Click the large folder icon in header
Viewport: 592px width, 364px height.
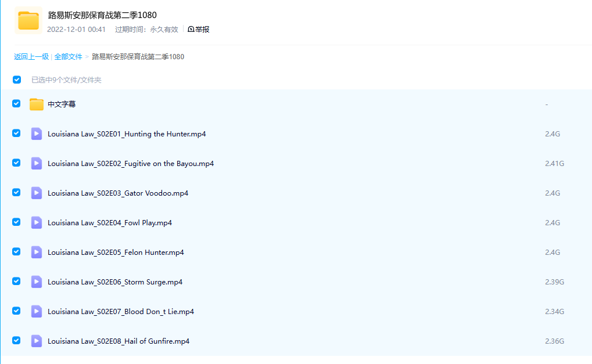point(28,20)
